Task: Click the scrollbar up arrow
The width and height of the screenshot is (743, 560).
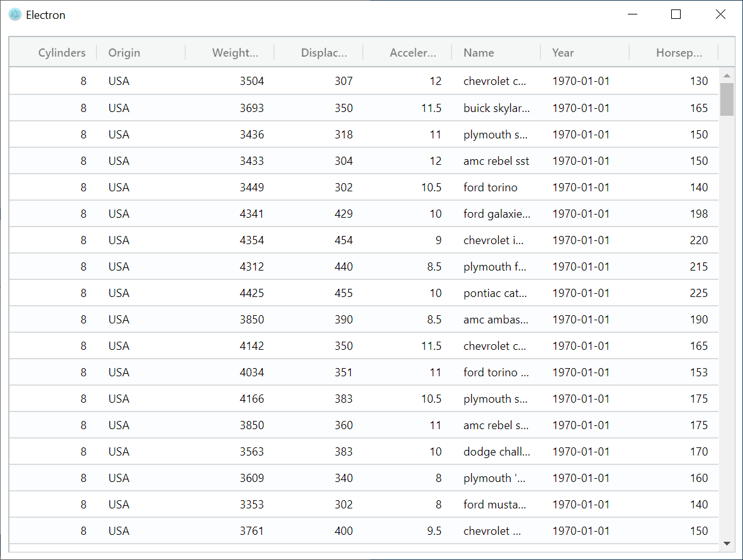Action: 727,76
